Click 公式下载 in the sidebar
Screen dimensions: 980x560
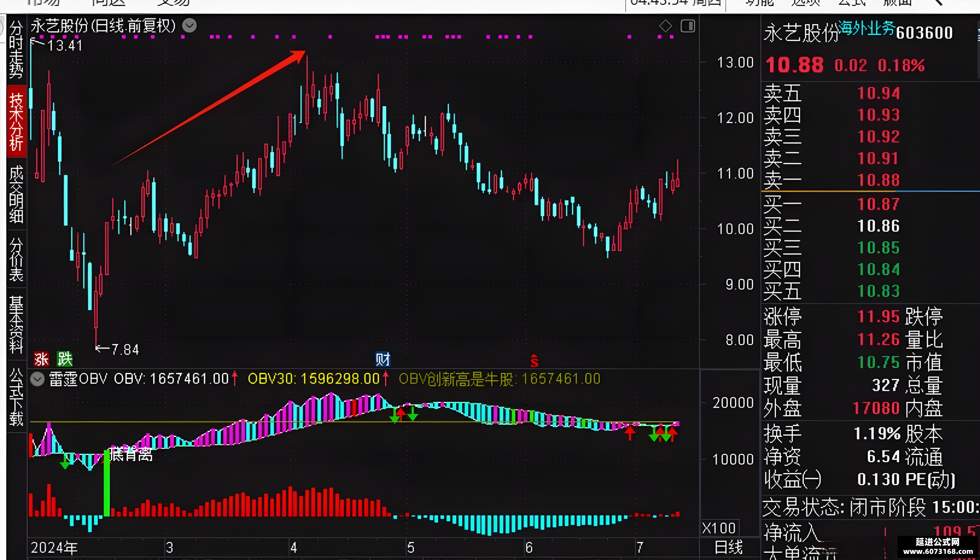click(x=16, y=397)
